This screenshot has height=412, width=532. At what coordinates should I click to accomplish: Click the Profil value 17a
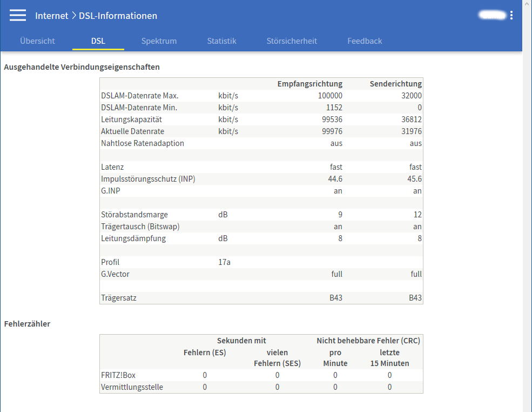click(x=224, y=262)
